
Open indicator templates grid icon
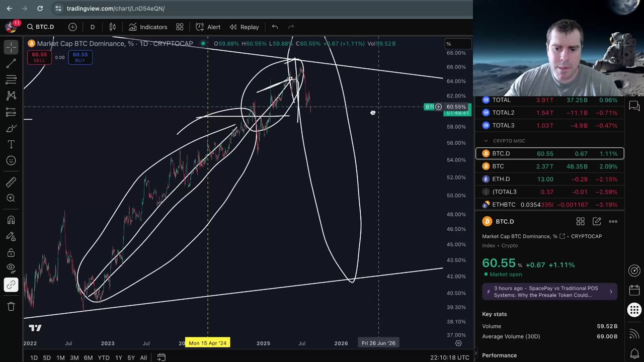point(180,27)
